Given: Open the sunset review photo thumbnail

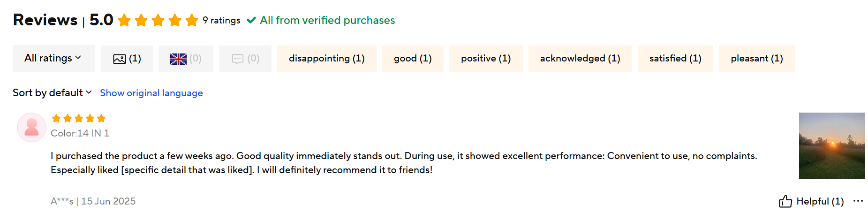Looking at the screenshot, I should point(831,145).
